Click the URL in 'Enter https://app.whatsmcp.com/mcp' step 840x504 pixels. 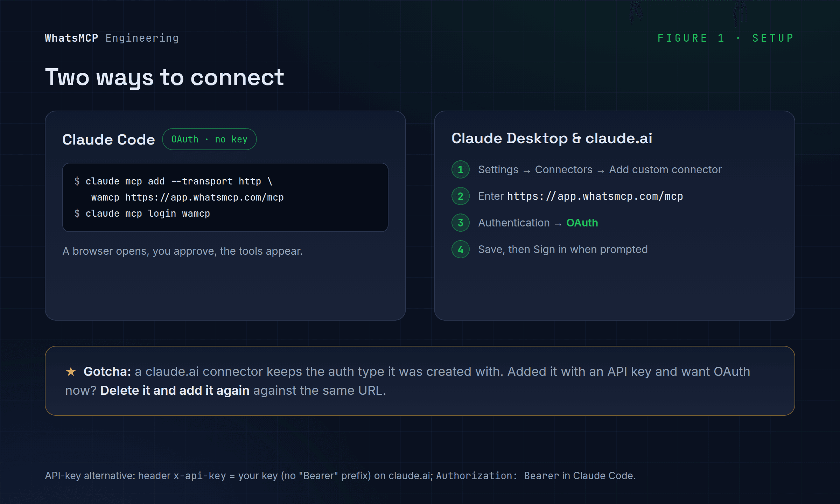tap(595, 196)
